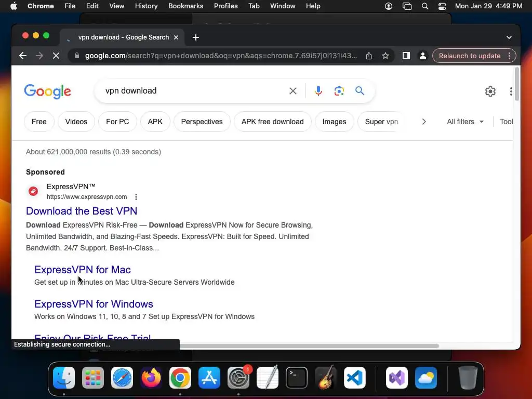Click the forward navigation arrow
The width and height of the screenshot is (532, 399).
tap(39, 56)
